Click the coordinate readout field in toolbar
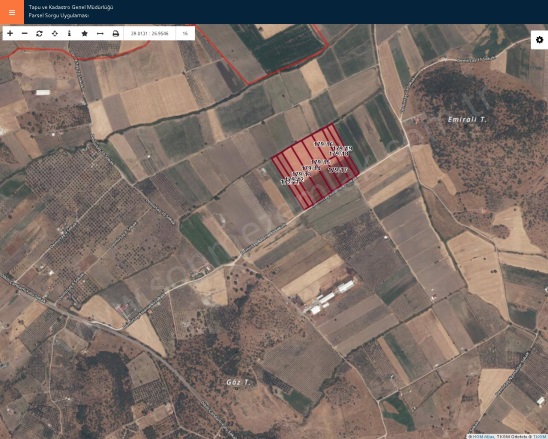Screen dimensions: 548x439 tap(150, 34)
